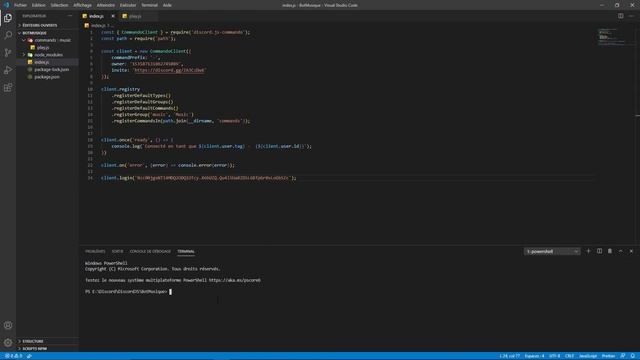Click the Explorer panel more actions ellipsis

(70, 16)
